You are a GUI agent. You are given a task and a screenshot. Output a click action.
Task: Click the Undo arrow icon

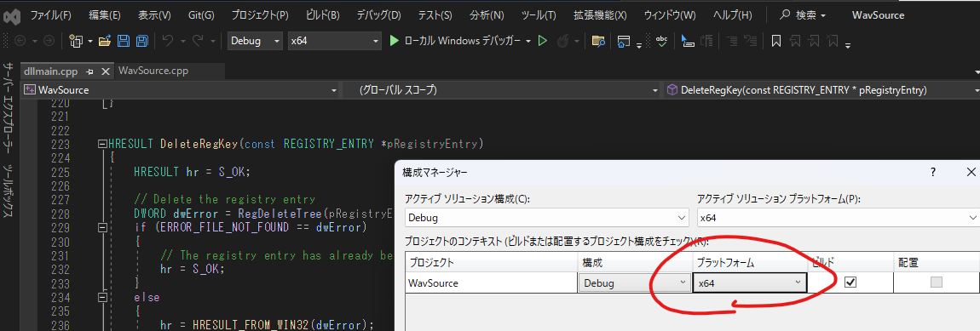[168, 41]
